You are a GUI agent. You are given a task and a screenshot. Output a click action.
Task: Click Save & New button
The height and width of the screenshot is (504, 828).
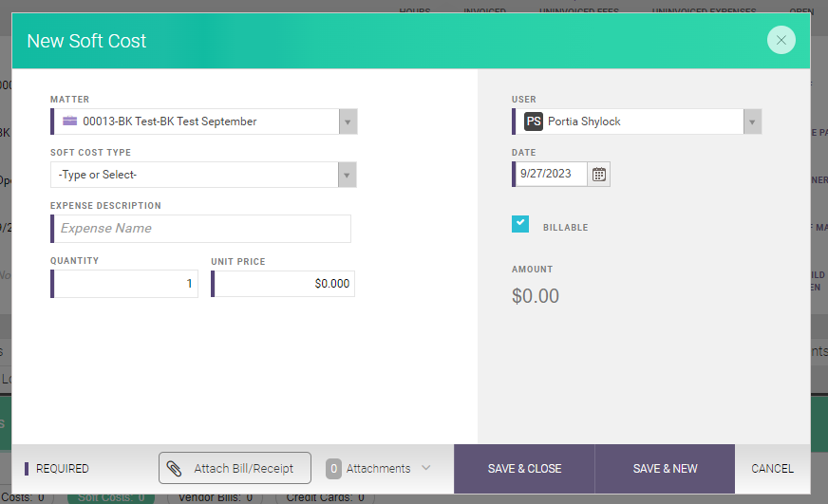pos(665,469)
